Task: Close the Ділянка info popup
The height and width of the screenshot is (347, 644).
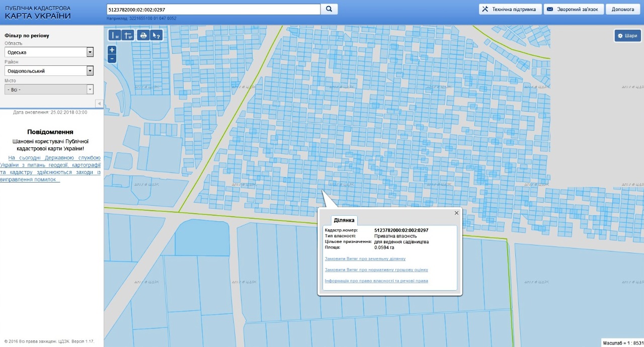Action: click(457, 213)
